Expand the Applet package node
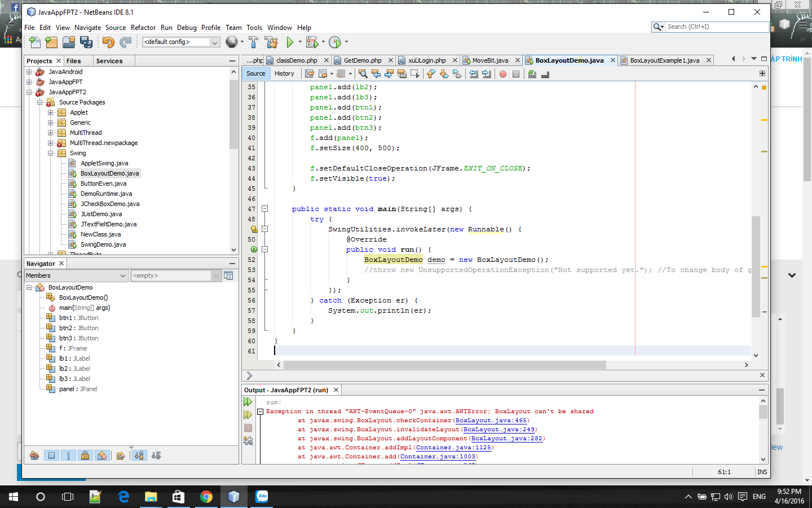 [50, 112]
